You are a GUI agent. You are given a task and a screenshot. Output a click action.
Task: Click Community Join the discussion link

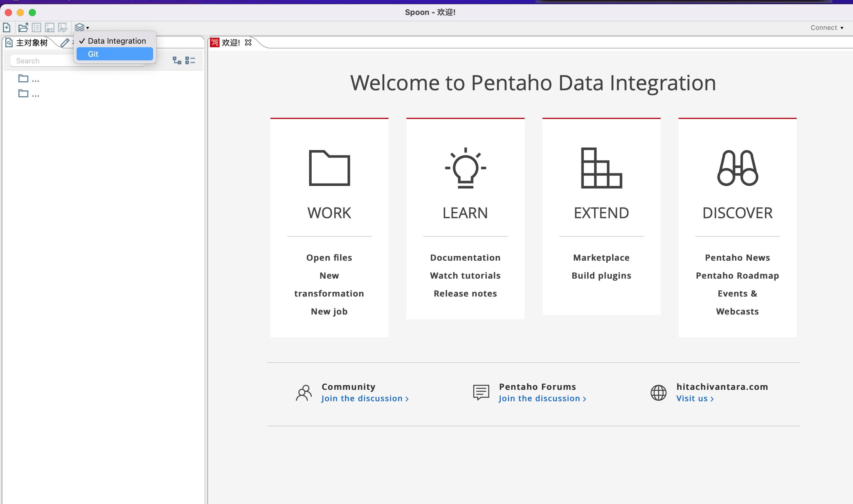(x=365, y=398)
